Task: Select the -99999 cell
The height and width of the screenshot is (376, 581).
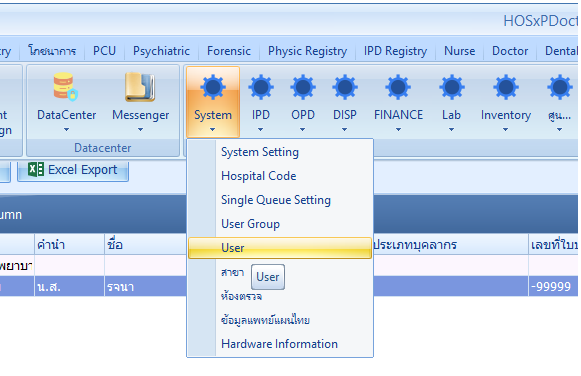Action: point(553,286)
